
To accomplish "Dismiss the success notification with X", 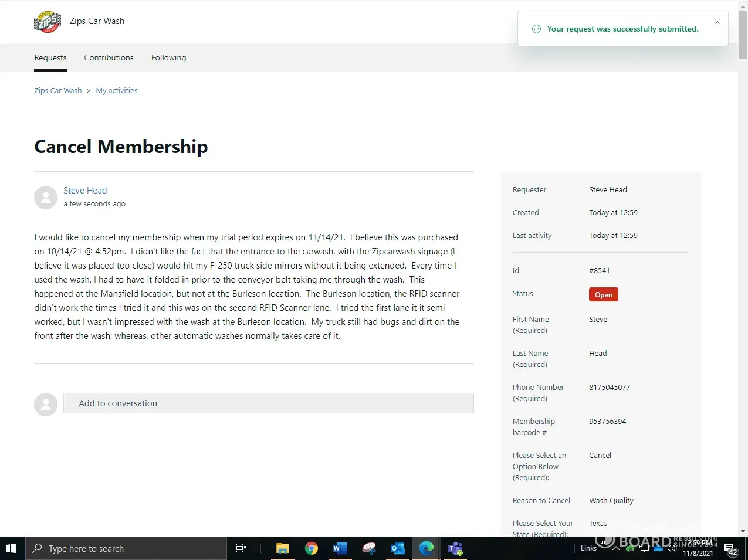I will coord(717,22).
